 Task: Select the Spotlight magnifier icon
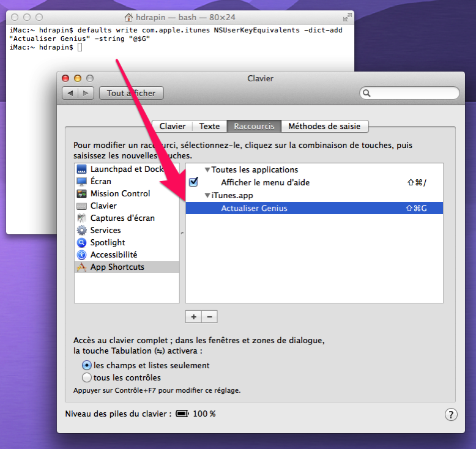[81, 243]
